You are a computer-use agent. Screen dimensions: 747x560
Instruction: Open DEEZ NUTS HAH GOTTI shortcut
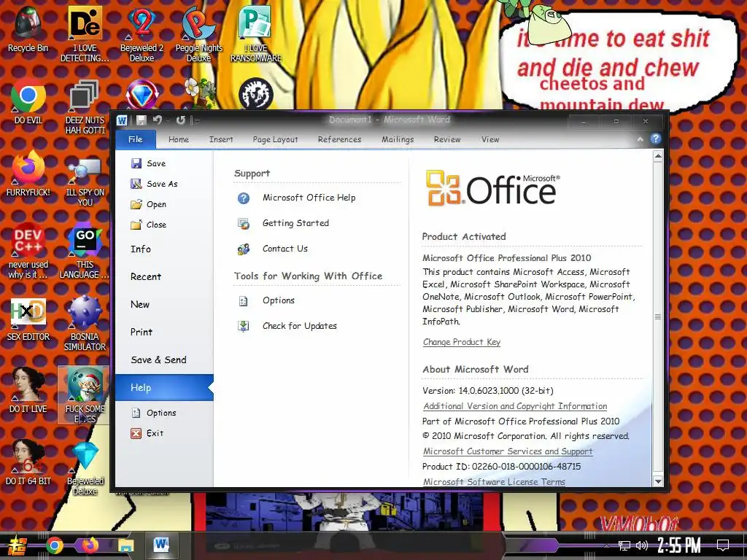click(x=85, y=106)
